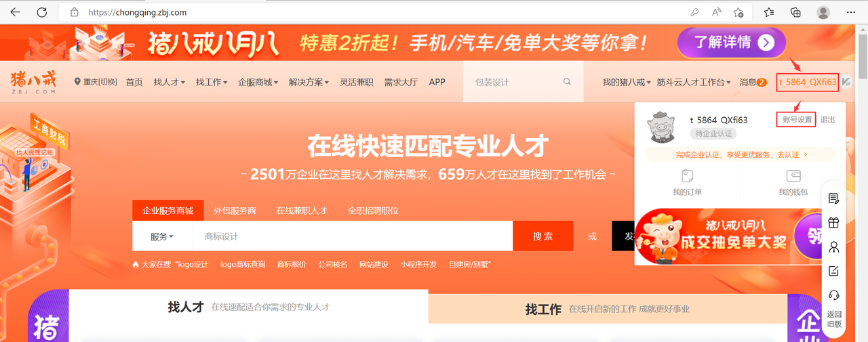Open 我的订单 in the account panel
The width and height of the screenshot is (868, 342).
[x=687, y=183]
